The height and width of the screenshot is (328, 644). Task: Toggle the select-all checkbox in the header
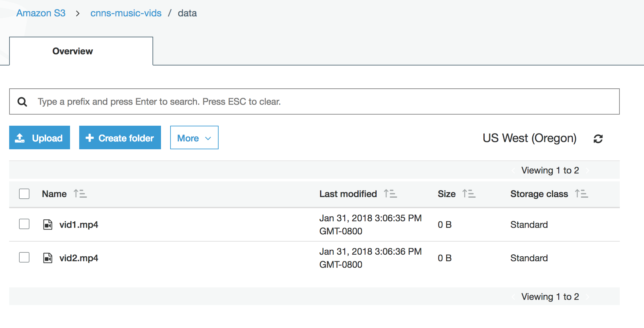pos(24,194)
